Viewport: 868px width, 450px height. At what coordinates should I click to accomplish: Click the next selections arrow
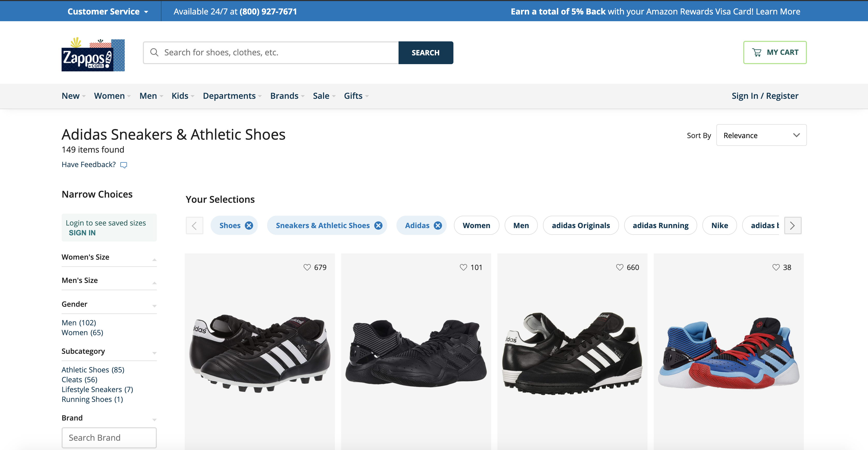point(792,226)
